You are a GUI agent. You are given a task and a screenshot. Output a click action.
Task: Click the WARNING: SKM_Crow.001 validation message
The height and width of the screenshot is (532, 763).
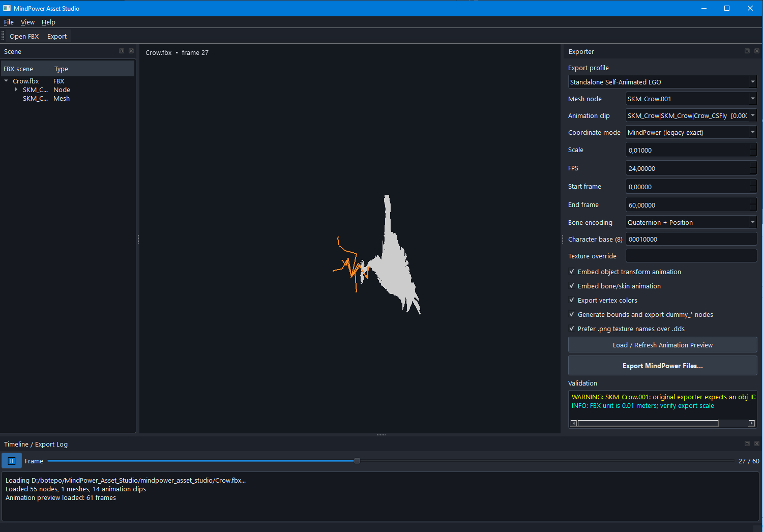click(663, 397)
